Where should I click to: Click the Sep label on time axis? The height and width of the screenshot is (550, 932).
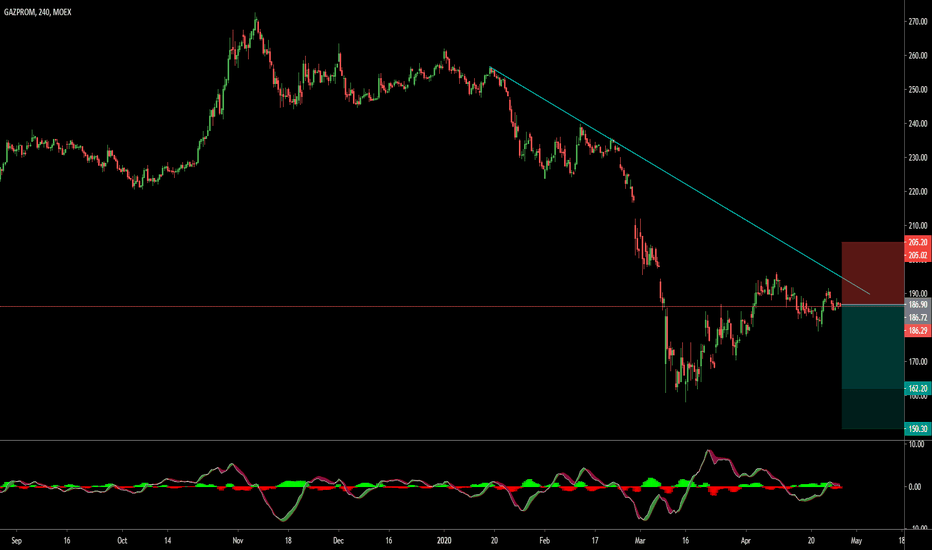point(16,540)
